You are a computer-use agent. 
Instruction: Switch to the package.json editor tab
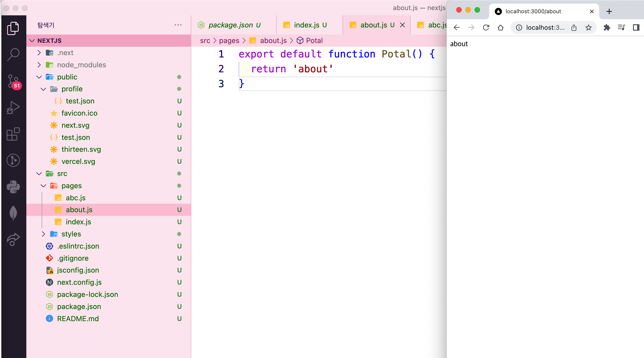coord(230,25)
